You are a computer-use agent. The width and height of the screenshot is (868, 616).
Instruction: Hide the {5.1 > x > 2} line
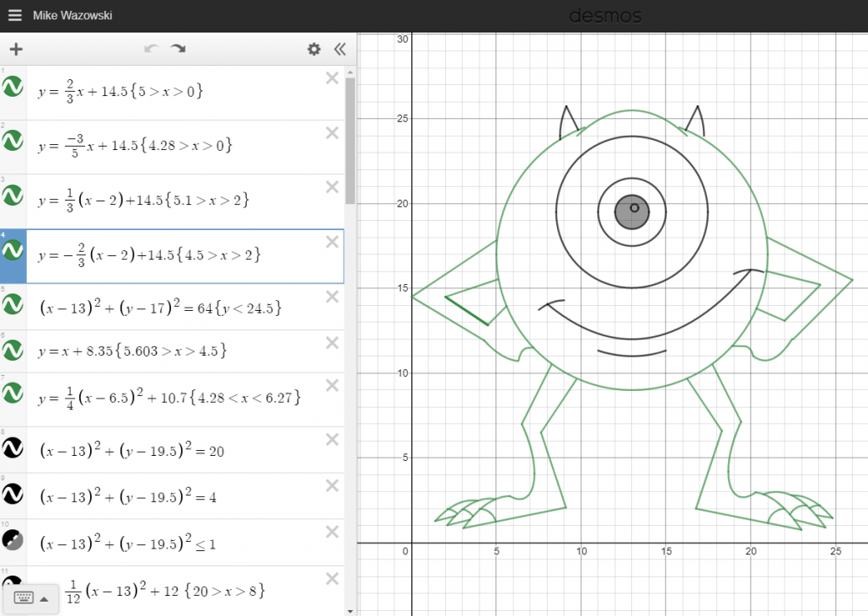point(13,195)
